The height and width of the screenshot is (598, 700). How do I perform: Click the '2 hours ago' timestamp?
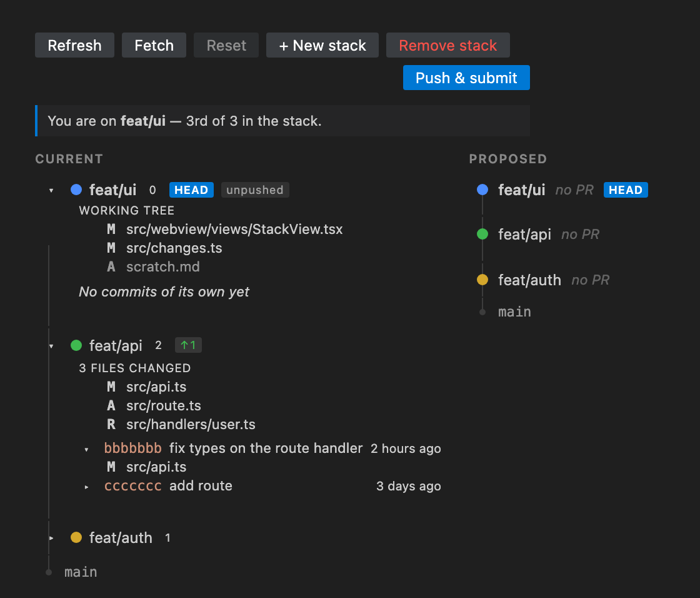click(406, 448)
